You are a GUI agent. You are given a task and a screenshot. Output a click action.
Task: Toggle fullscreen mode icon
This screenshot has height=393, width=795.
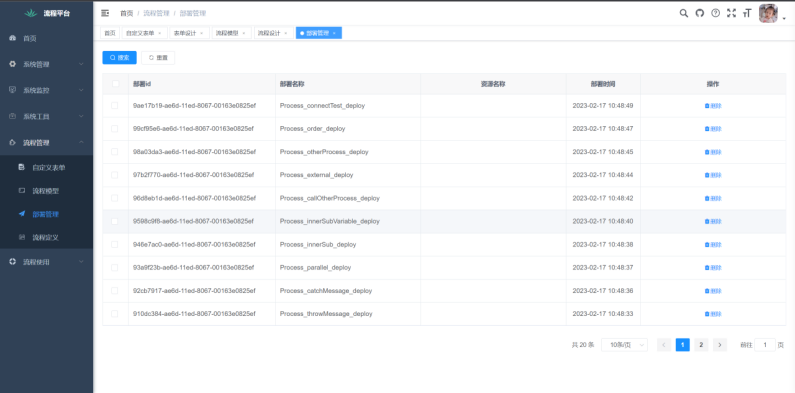pos(731,13)
